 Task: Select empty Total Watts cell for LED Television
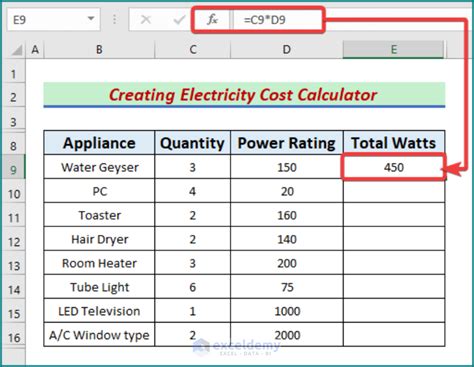pyautogui.click(x=394, y=311)
